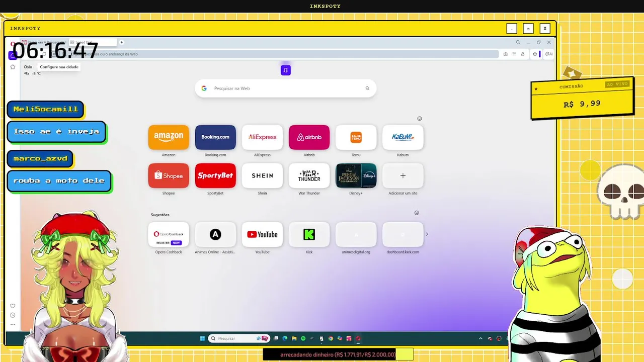Open File Explorer from the taskbar
This screenshot has width=644, height=362.
(294, 338)
